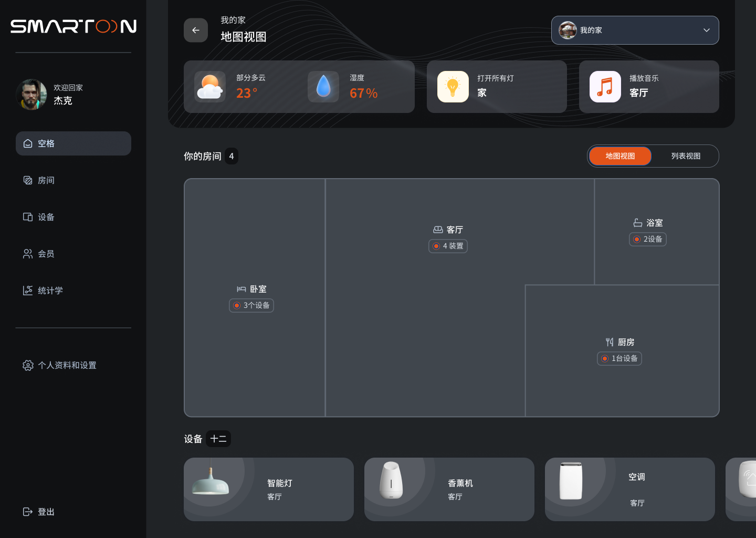Click the 4 装置 living room badge

[x=448, y=246]
